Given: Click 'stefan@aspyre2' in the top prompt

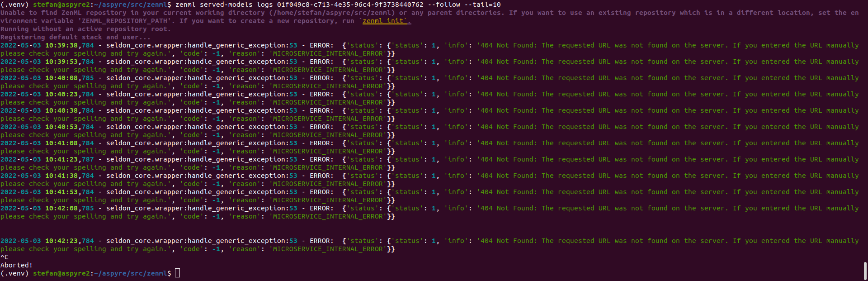Looking at the screenshot, I should (61, 5).
